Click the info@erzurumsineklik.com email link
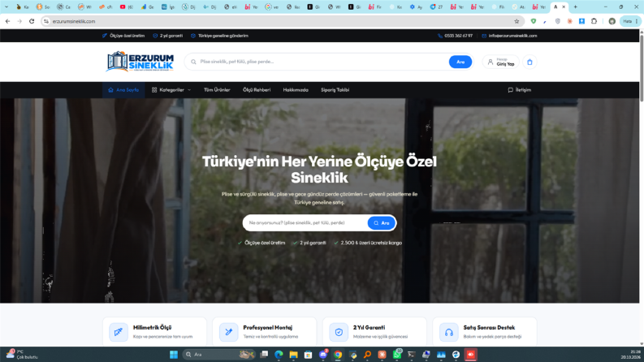 [x=509, y=36]
